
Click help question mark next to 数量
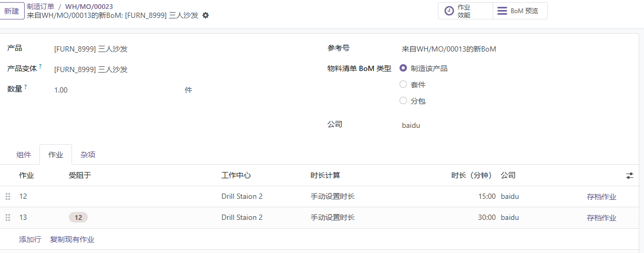pos(26,86)
